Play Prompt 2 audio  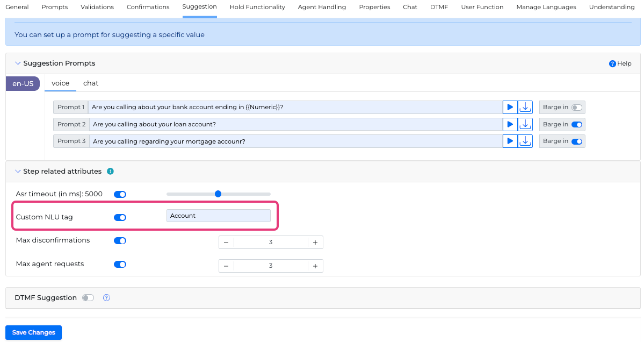tap(510, 124)
